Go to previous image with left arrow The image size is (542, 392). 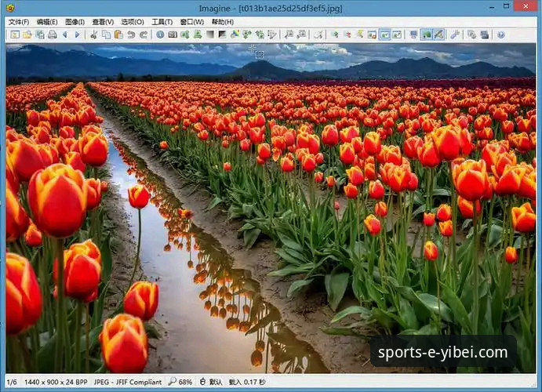(x=66, y=34)
